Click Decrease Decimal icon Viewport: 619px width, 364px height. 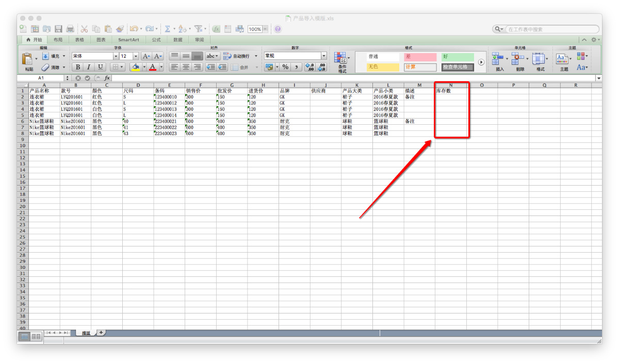[x=321, y=67]
